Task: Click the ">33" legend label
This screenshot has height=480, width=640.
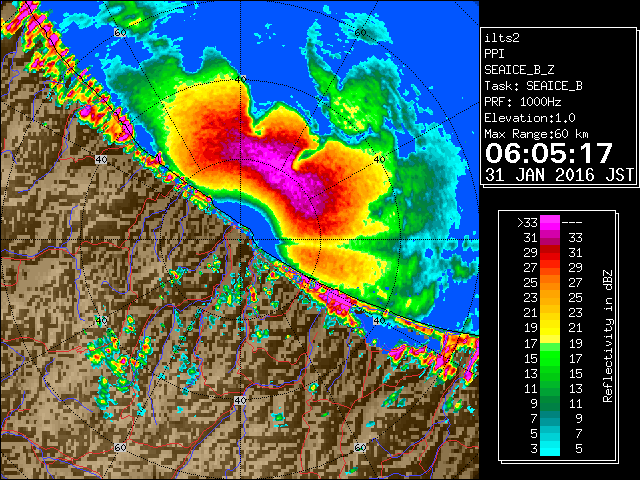Action: point(527,223)
